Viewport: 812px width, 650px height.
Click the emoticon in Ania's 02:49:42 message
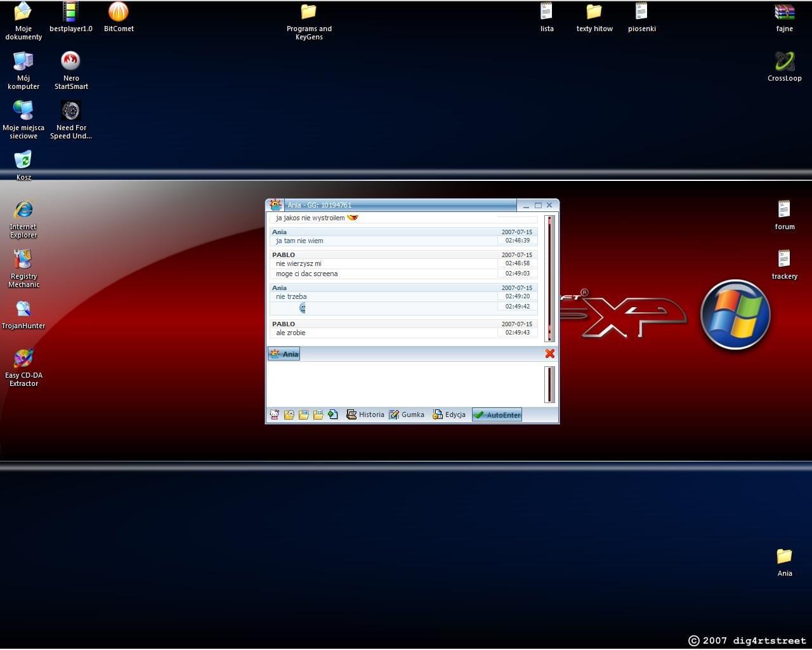click(x=303, y=307)
